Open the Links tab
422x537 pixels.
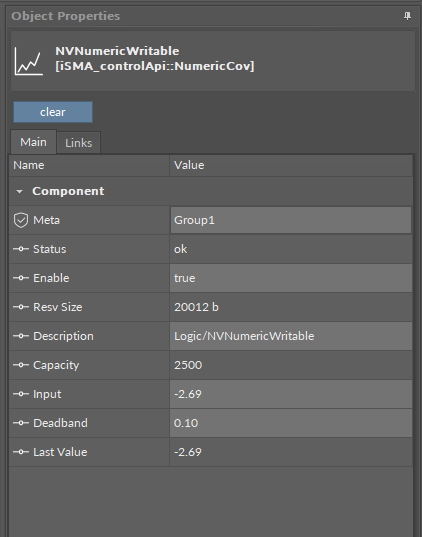78,143
